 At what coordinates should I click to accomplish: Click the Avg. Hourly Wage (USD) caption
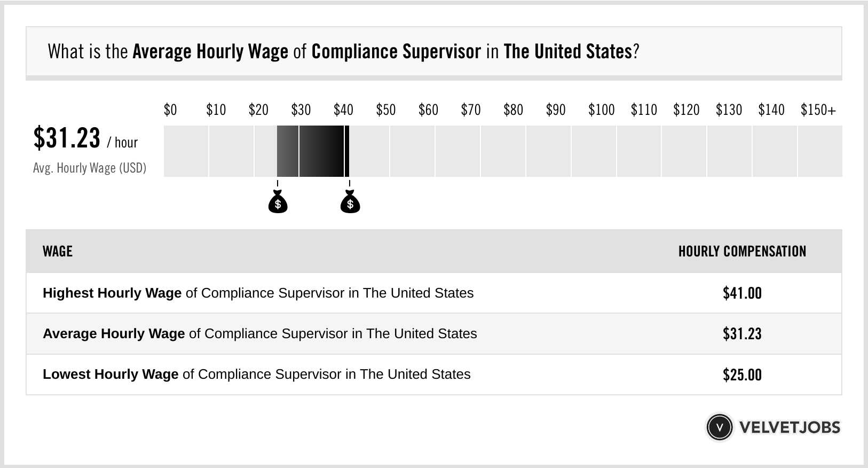pos(90,168)
